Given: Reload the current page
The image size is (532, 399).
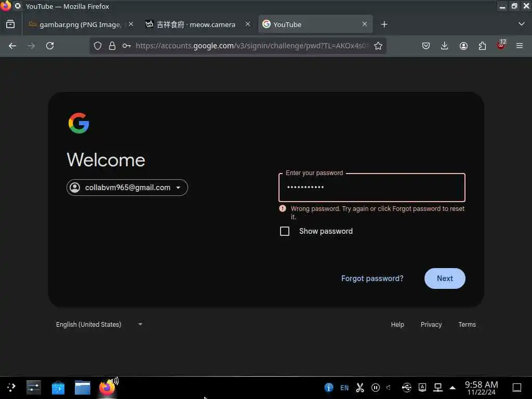Looking at the screenshot, I should tap(50, 46).
